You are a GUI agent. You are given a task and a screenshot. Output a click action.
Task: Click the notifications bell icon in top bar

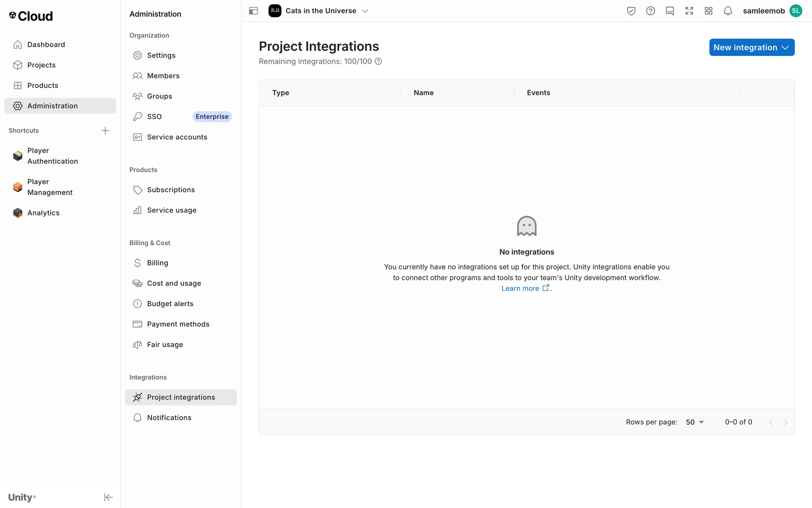(727, 11)
